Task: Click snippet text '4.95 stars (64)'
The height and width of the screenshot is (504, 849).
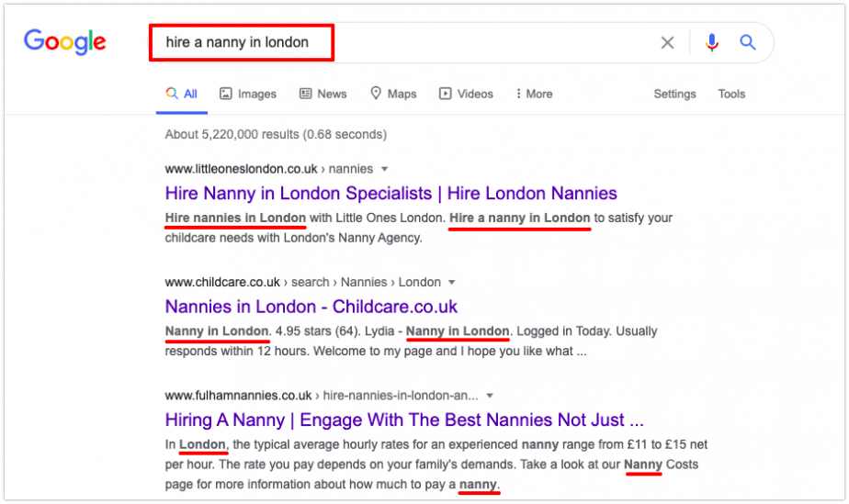Action: coord(317,331)
